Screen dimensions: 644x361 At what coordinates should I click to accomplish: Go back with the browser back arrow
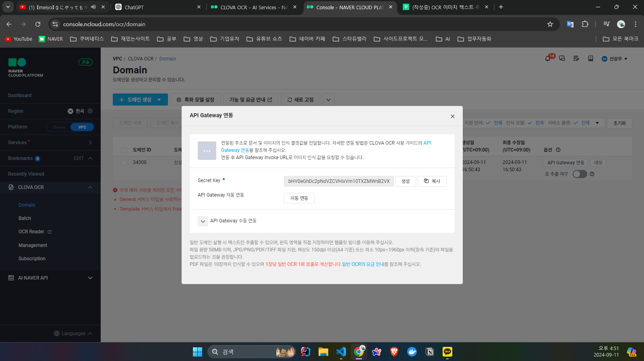(9, 24)
